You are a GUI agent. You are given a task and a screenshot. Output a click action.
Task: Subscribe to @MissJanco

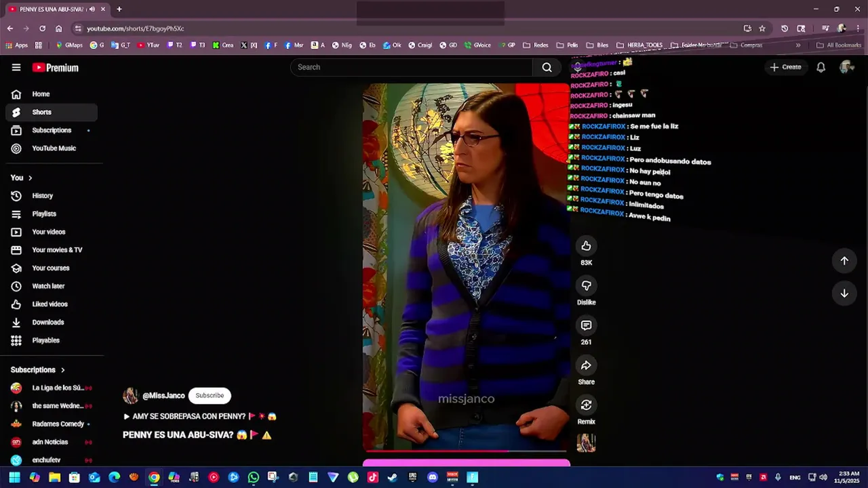(x=210, y=396)
